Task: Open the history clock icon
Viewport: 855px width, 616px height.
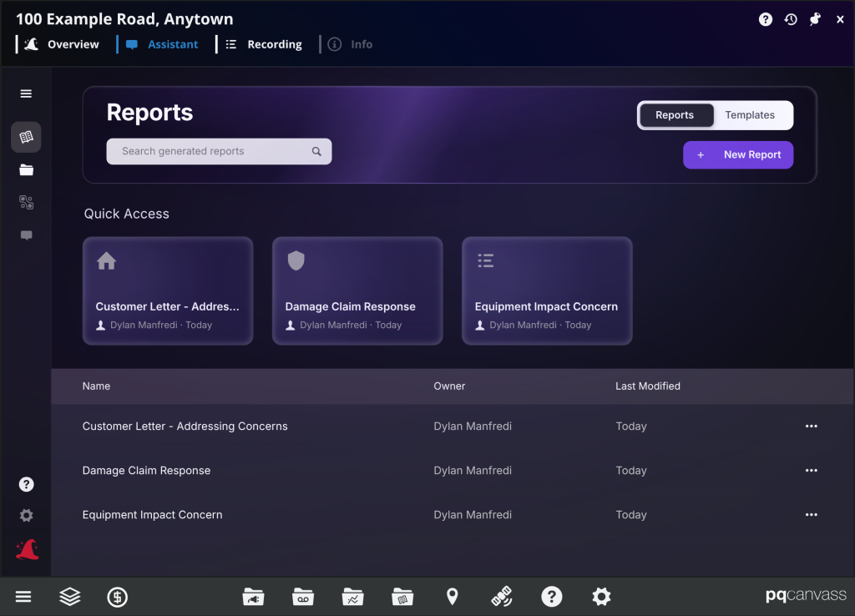Action: coord(791,20)
